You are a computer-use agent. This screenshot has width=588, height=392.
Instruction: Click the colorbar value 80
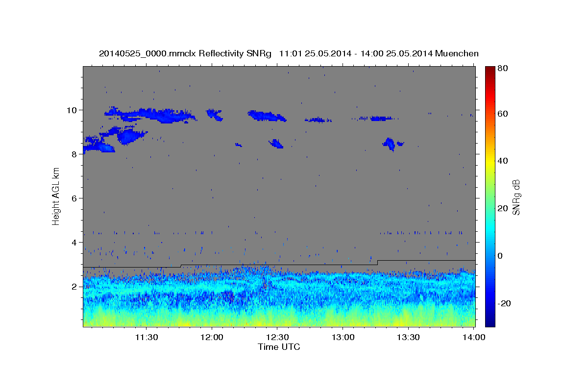pos(502,68)
